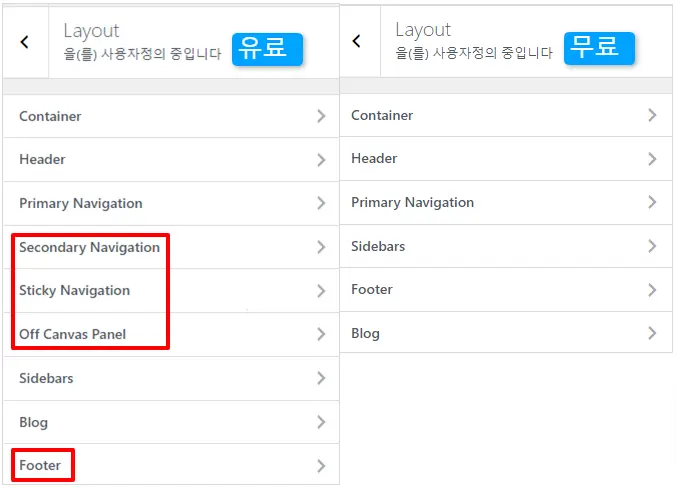Click Blog chevron in the 무료 panel
This screenshot has width=676, height=488.
tap(653, 333)
